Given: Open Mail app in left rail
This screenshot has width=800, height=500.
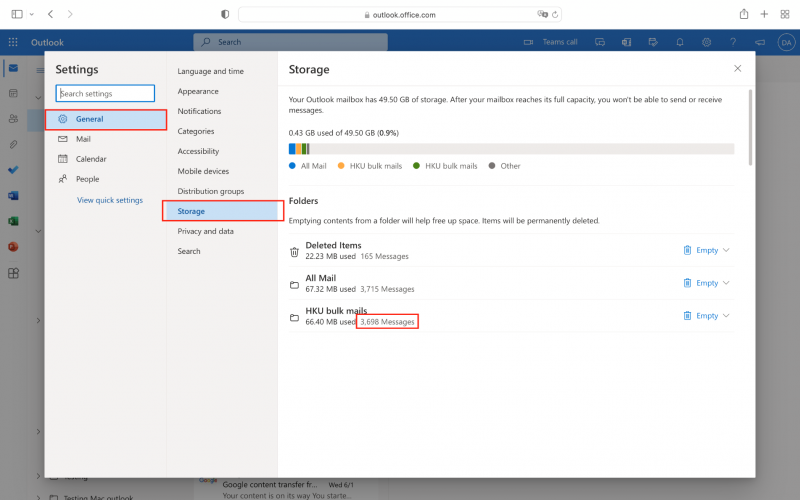Looking at the screenshot, I should 13,68.
